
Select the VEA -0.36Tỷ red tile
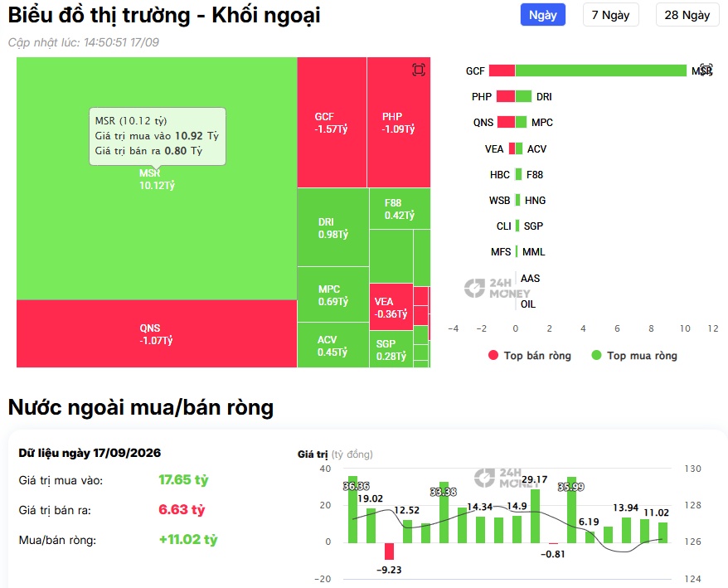(x=391, y=307)
